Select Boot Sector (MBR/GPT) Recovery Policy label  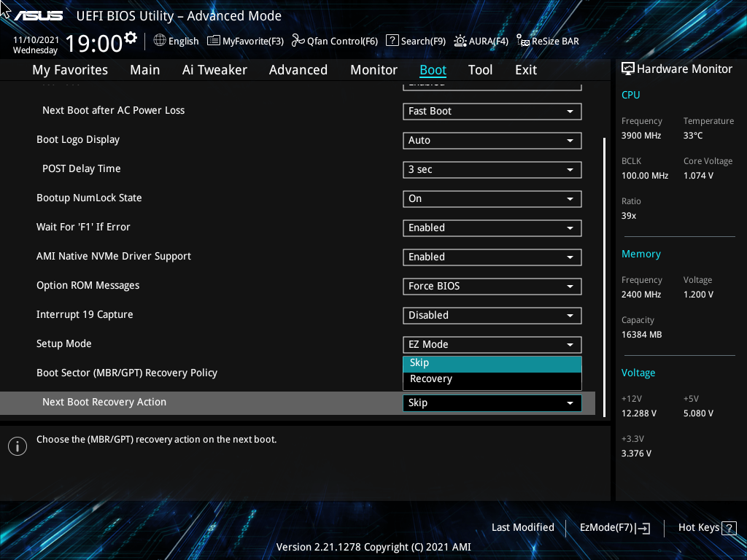coord(127,373)
